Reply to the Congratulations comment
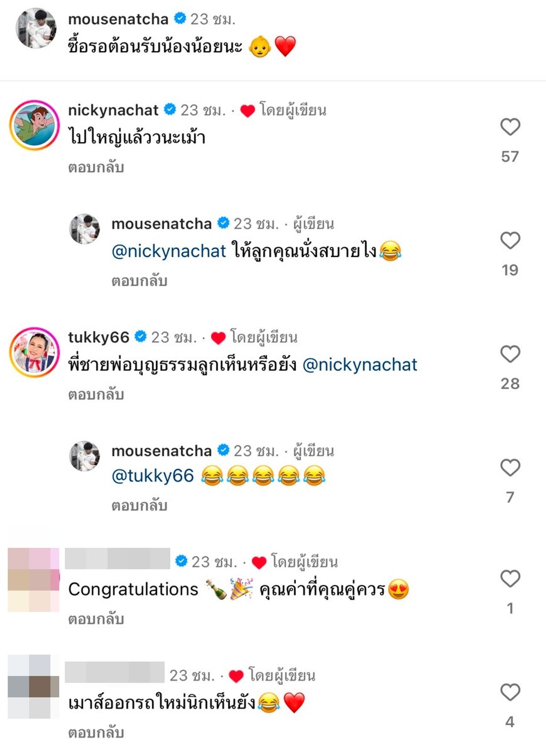 point(96,619)
